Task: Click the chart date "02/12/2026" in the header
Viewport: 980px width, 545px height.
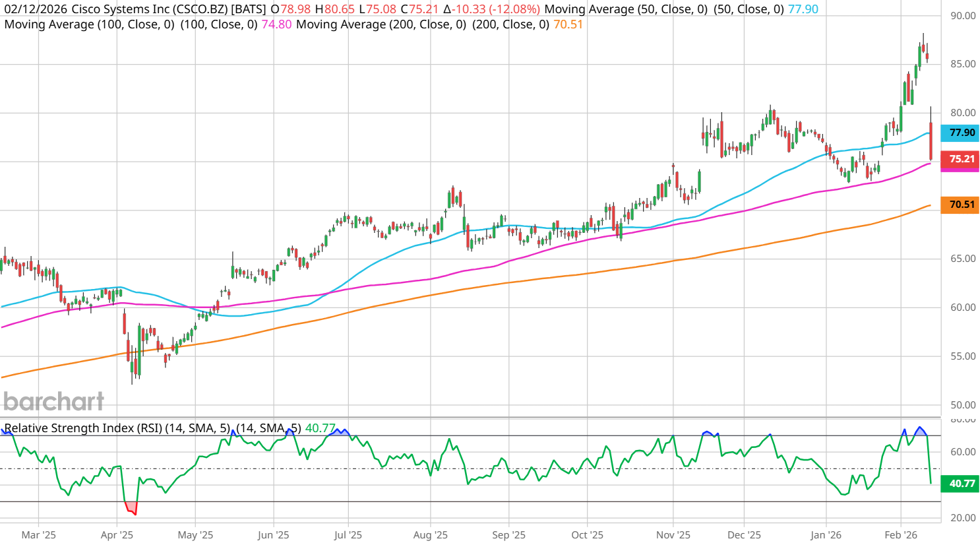Action: (x=36, y=9)
